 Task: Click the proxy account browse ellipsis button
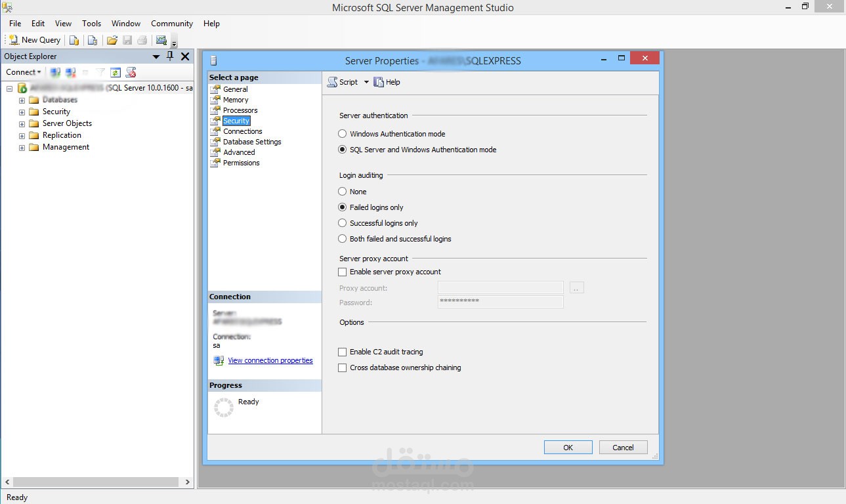[x=576, y=287]
